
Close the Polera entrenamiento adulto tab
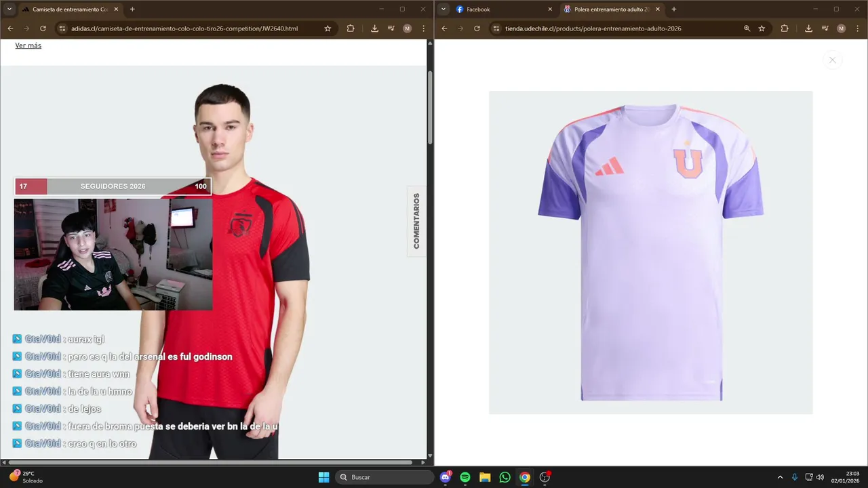(x=658, y=9)
